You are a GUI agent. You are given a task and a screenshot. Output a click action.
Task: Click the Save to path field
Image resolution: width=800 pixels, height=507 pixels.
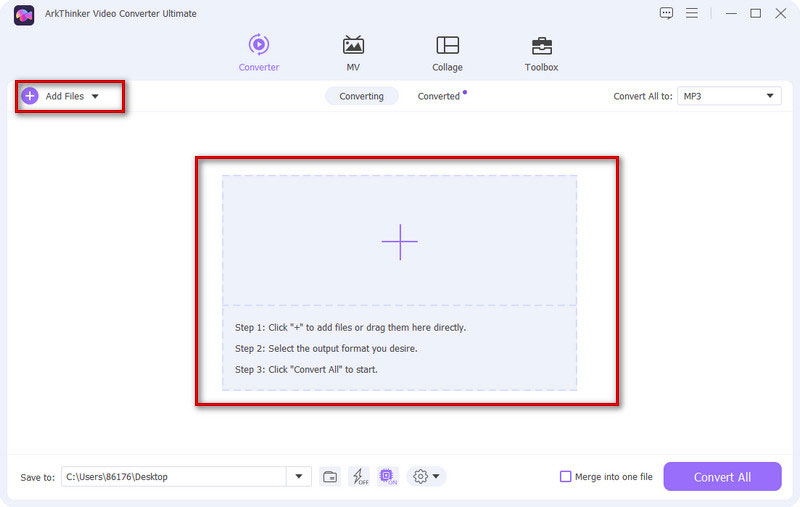tap(173, 476)
